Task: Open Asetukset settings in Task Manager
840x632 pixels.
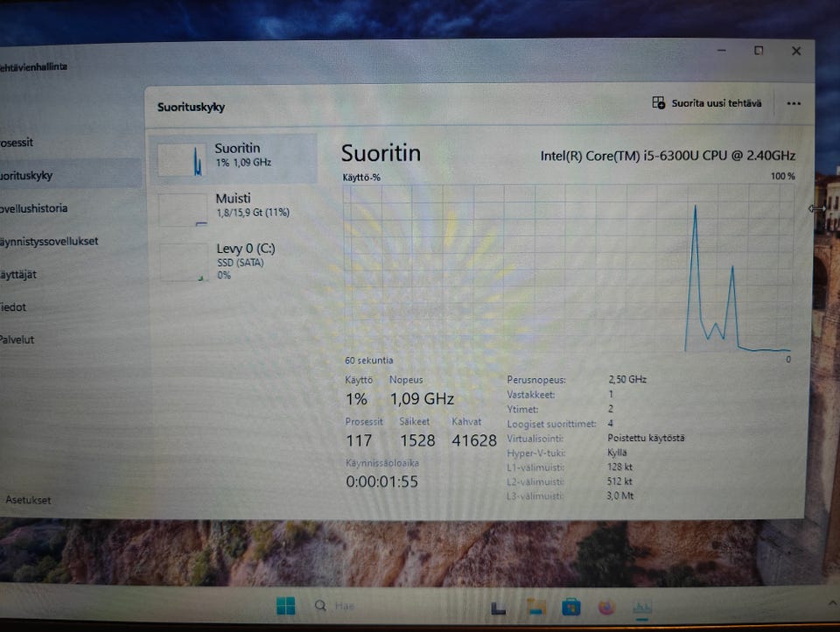Action: 28,500
